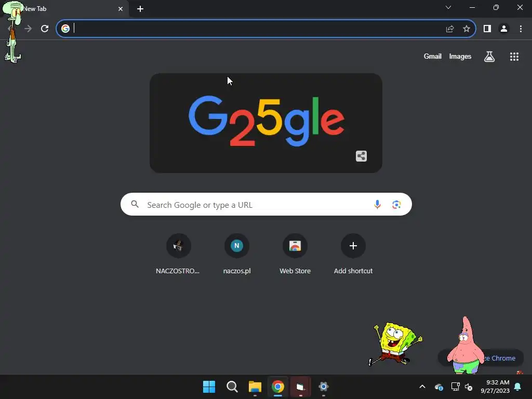Viewport: 532px width, 399px height.
Task: Open the notifications bell
Action: pos(518,387)
